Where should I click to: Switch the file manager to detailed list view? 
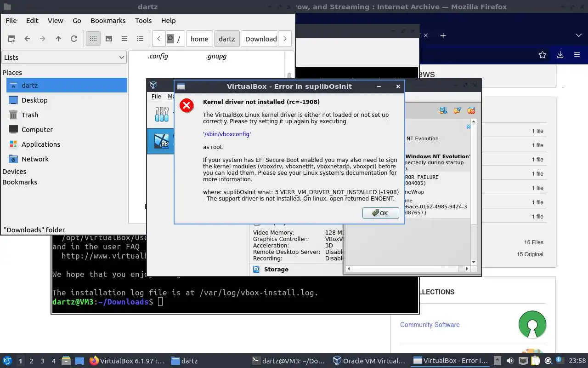[140, 39]
